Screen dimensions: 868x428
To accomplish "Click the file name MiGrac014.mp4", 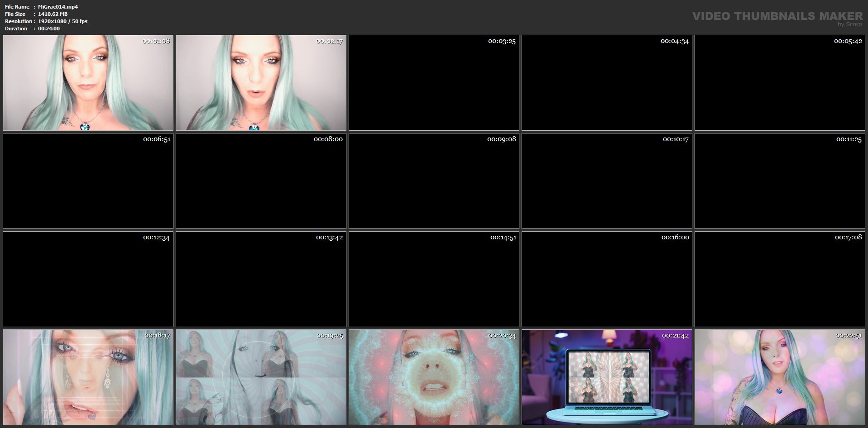I will coord(58,7).
